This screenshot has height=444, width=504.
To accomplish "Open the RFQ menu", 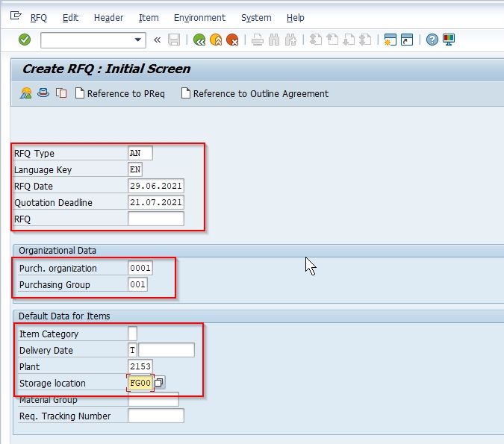I will (x=39, y=18).
